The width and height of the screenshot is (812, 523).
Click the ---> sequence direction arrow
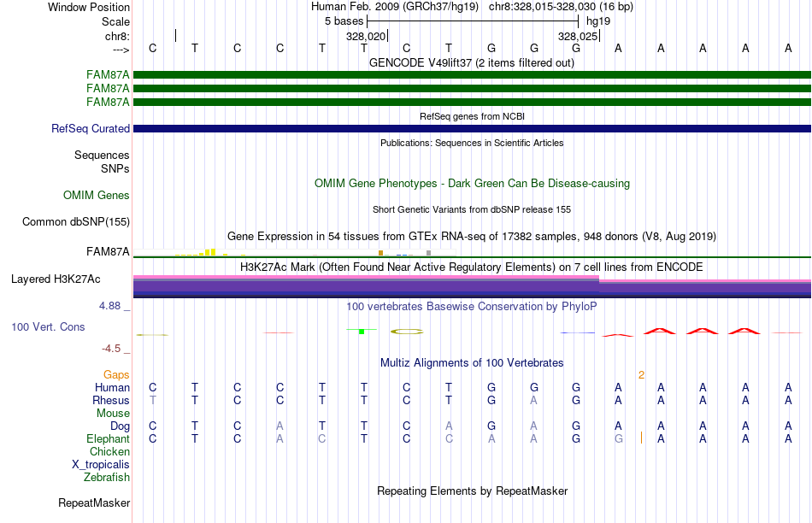pyautogui.click(x=121, y=50)
